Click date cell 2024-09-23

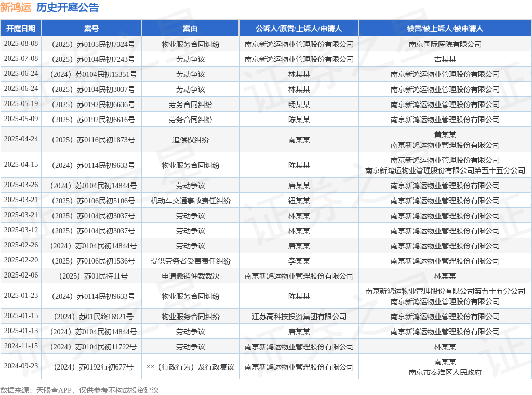coord(21,366)
